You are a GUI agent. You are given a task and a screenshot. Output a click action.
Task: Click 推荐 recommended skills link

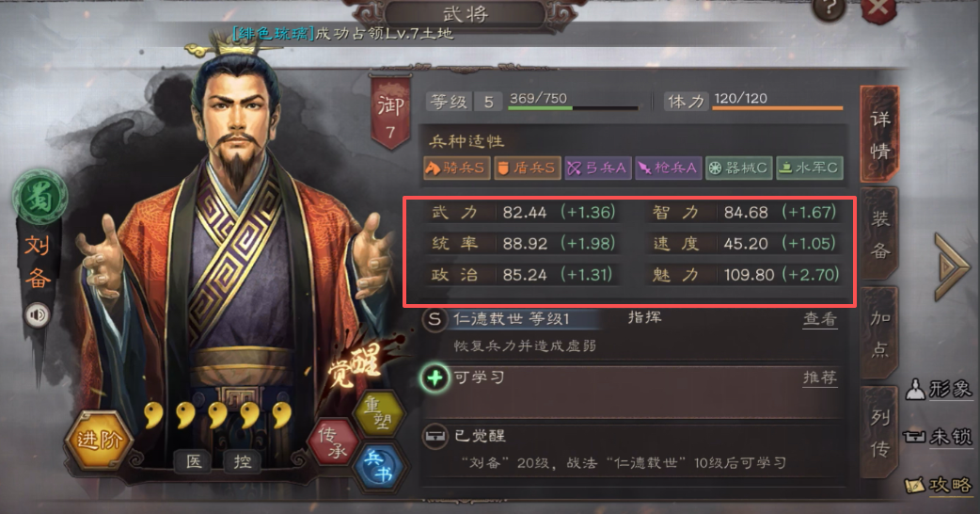pos(820,377)
